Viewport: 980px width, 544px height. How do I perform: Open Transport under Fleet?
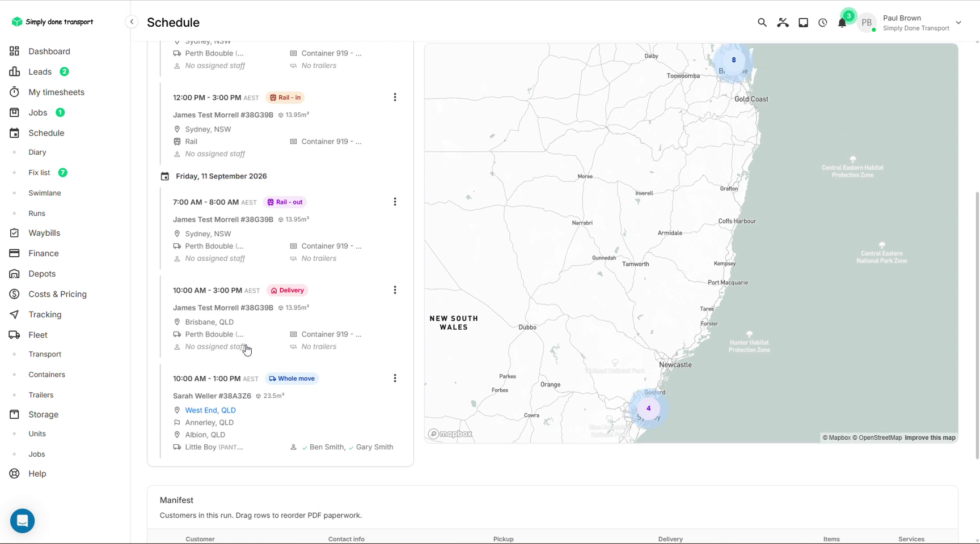point(45,354)
